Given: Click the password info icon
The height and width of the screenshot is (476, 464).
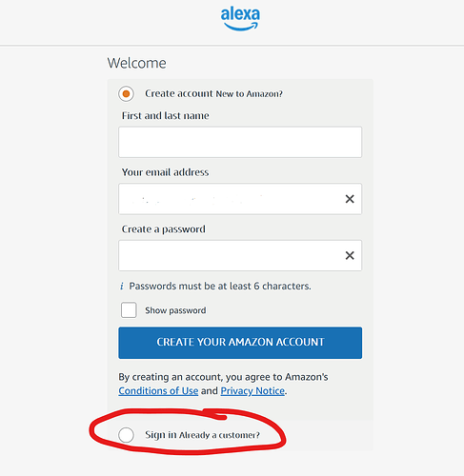Looking at the screenshot, I should (122, 287).
